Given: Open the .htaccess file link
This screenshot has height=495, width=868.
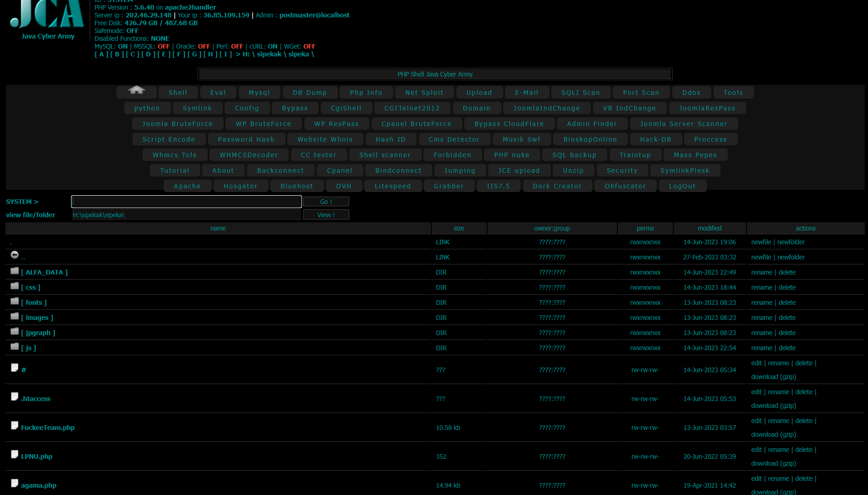Looking at the screenshot, I should point(36,399).
